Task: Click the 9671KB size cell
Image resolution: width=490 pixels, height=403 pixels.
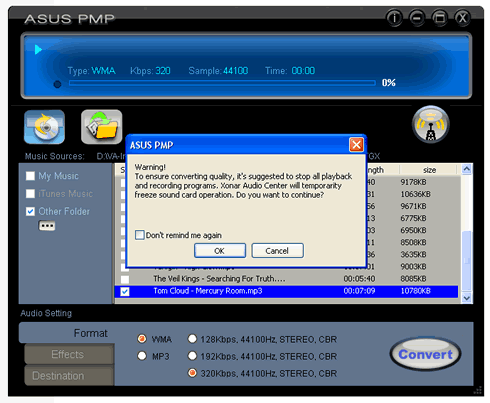Action: (413, 206)
